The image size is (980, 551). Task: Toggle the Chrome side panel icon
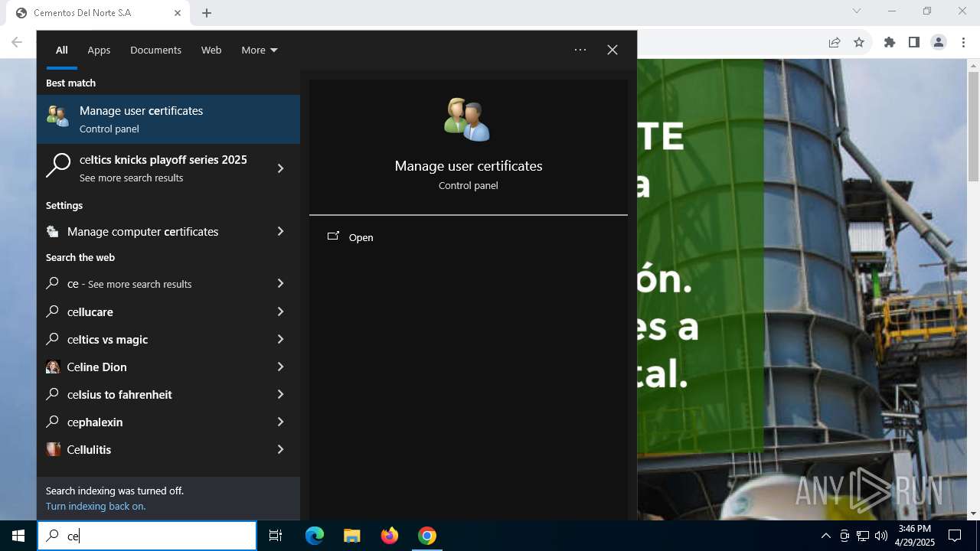[914, 42]
